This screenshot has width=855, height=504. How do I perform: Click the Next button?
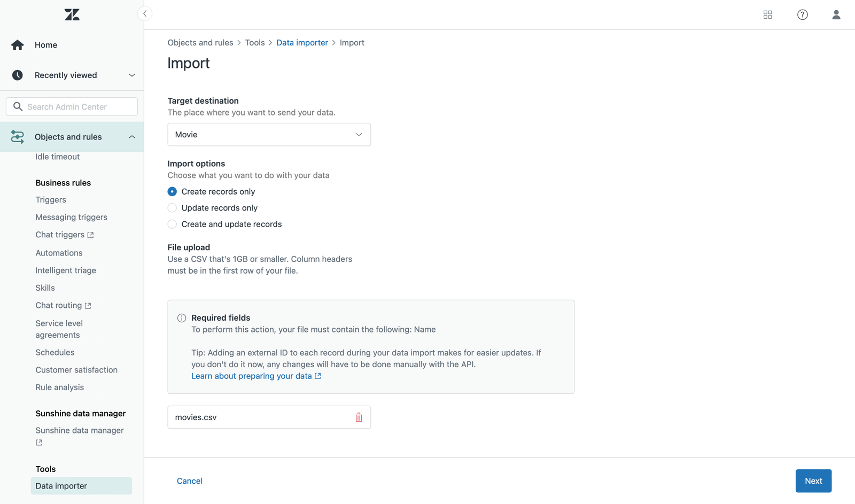click(813, 480)
